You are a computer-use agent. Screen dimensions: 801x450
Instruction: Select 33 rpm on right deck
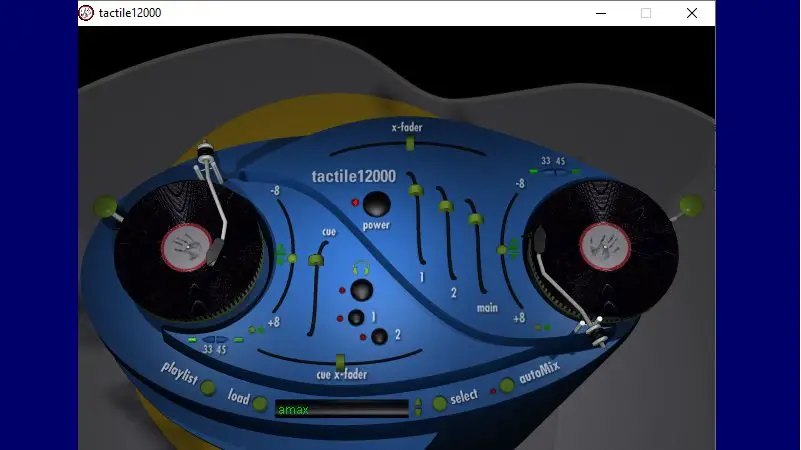pos(548,172)
